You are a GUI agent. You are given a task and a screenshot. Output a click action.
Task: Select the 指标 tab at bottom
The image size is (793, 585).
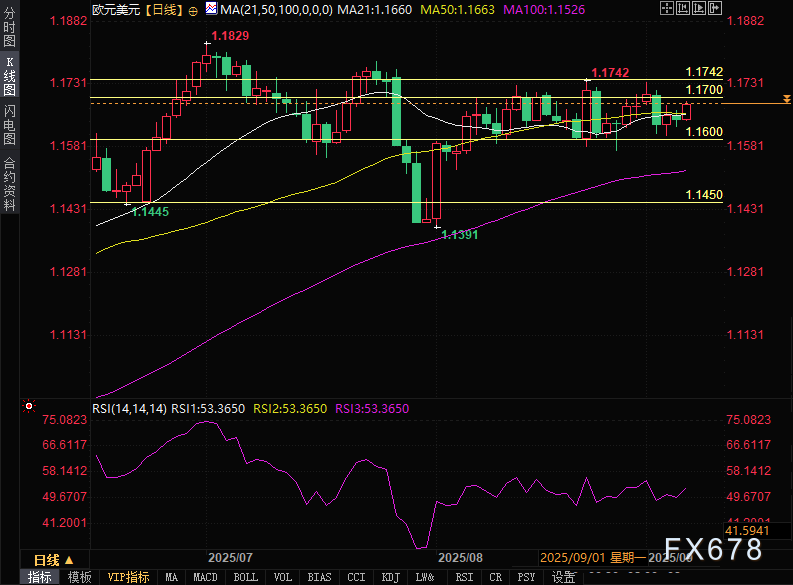(x=40, y=577)
